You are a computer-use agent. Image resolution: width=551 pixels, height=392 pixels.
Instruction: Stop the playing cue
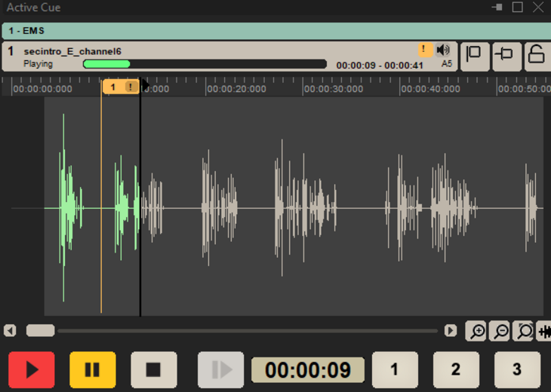pyautogui.click(x=154, y=370)
